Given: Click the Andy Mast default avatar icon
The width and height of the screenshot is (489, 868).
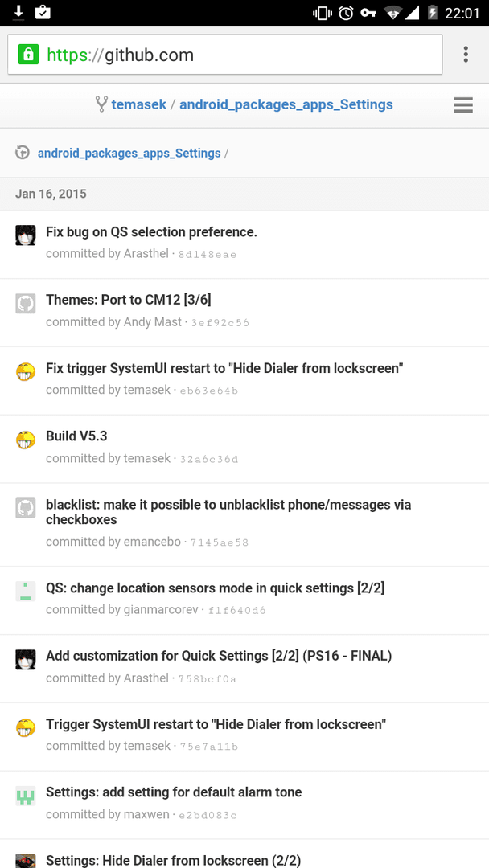Looking at the screenshot, I should (x=26, y=303).
